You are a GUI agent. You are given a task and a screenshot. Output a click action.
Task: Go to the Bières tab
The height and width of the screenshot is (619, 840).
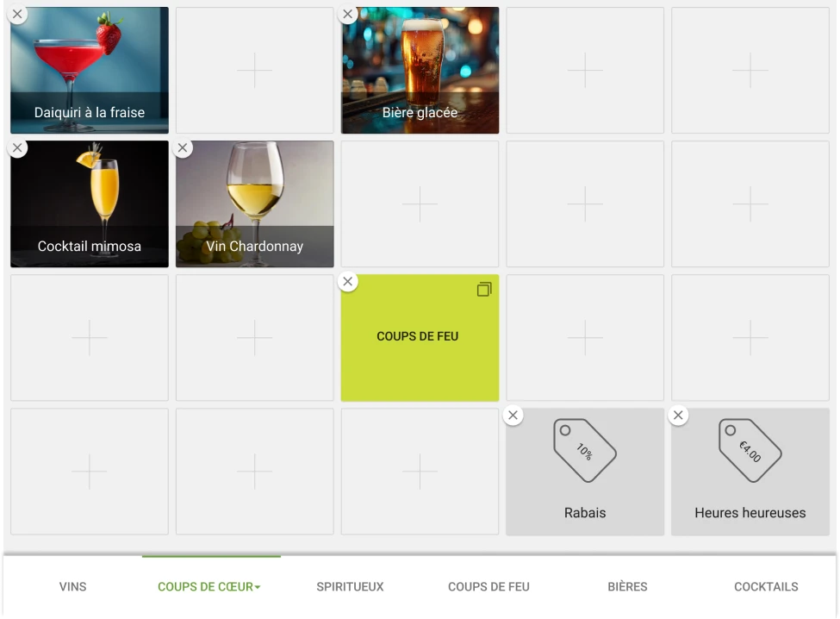[x=627, y=587]
